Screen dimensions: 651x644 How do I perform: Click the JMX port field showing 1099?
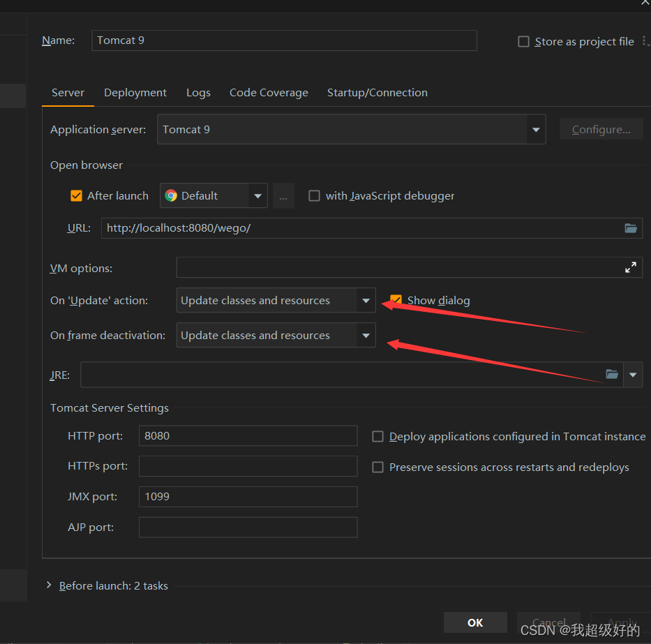point(248,497)
